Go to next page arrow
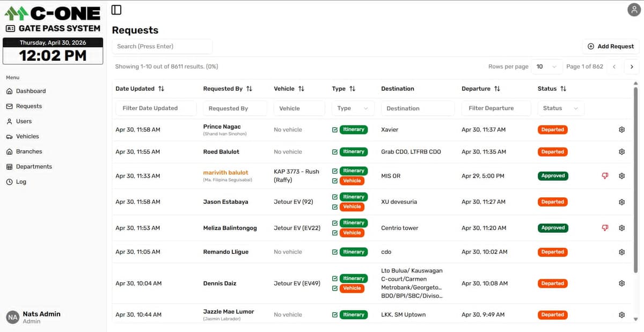 tap(632, 67)
